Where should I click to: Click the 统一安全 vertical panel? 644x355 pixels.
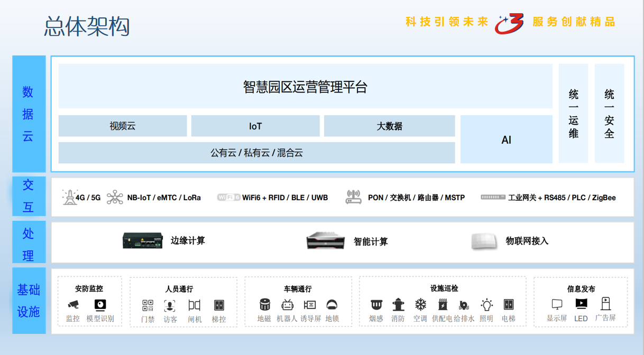click(x=609, y=114)
